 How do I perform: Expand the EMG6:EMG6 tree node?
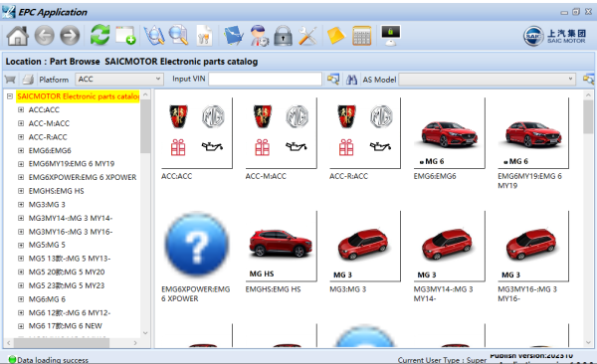click(x=21, y=150)
